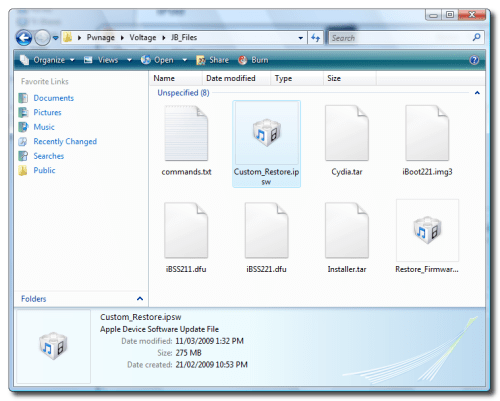Open Music favorite link

pos(44,127)
